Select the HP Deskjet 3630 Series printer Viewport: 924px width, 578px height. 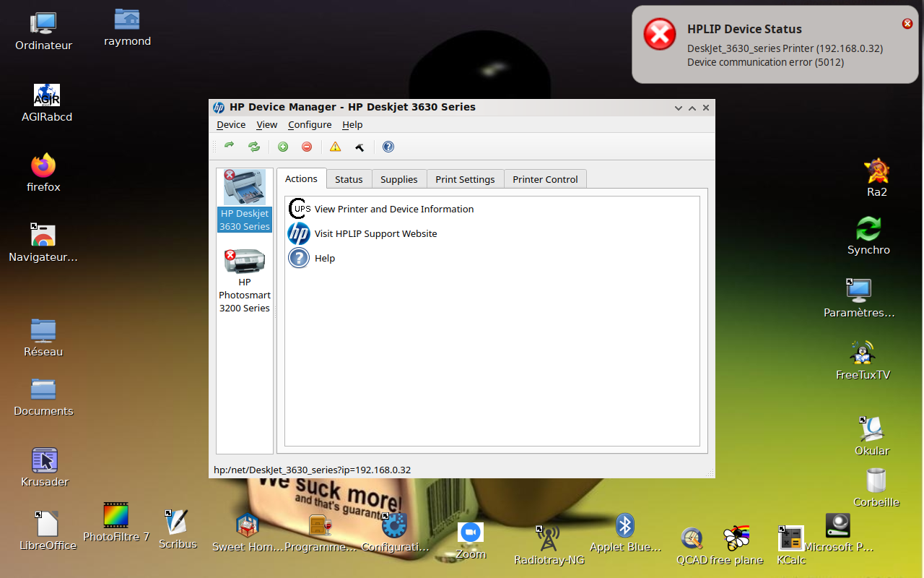(245, 201)
